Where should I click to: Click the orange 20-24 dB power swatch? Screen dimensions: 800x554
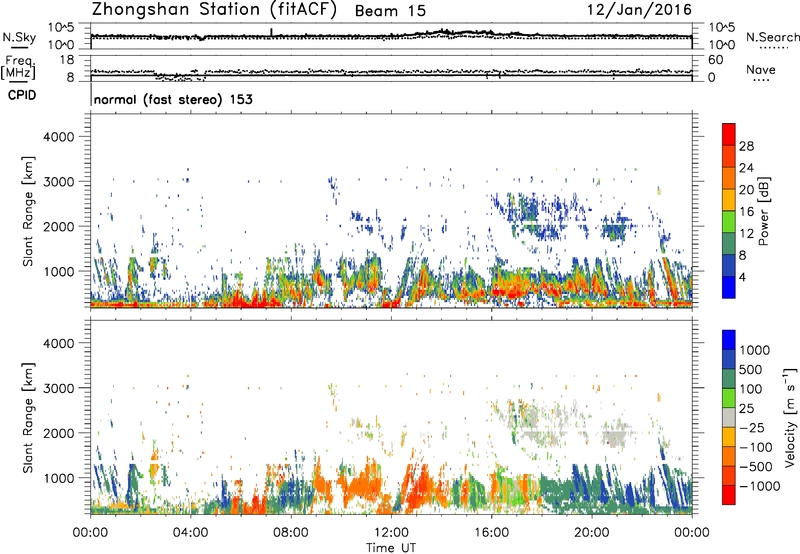coord(729,179)
